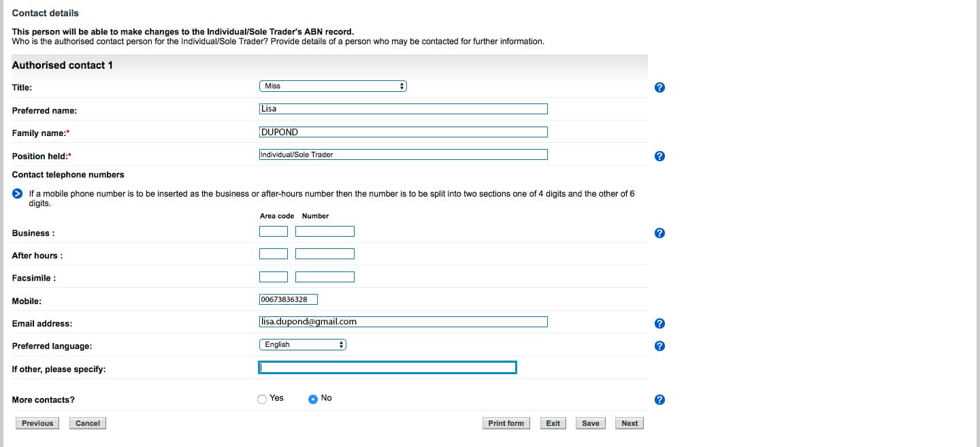This screenshot has height=447, width=980.
Task: Open help icon beside More contacts
Action: click(x=659, y=399)
